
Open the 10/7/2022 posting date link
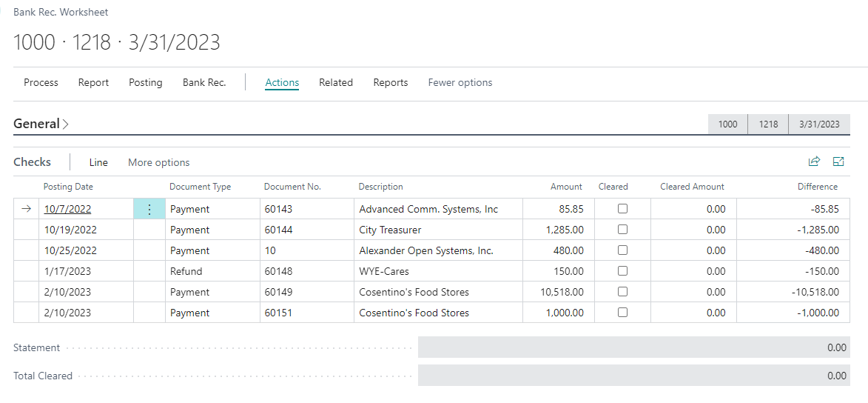pos(67,210)
